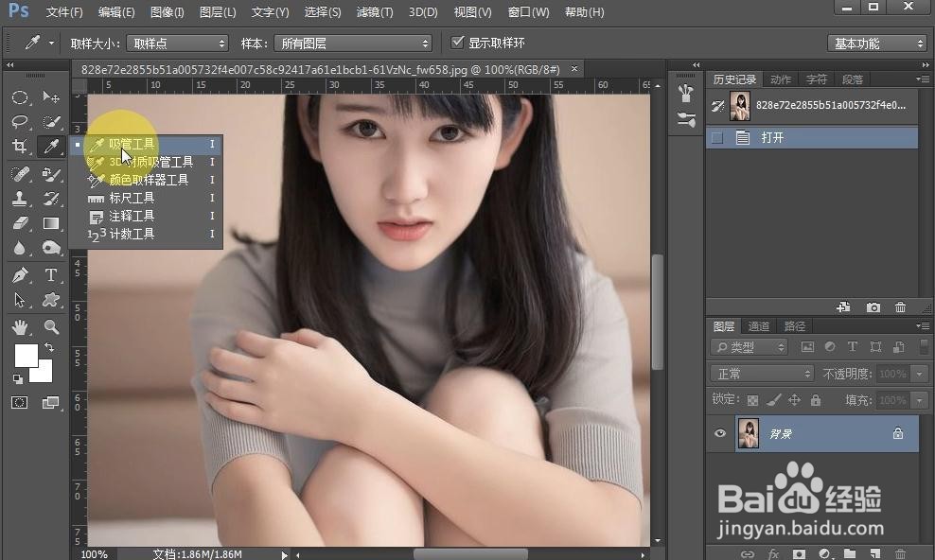Switch to the 通道 tab
This screenshot has width=935, height=560.
(x=758, y=325)
